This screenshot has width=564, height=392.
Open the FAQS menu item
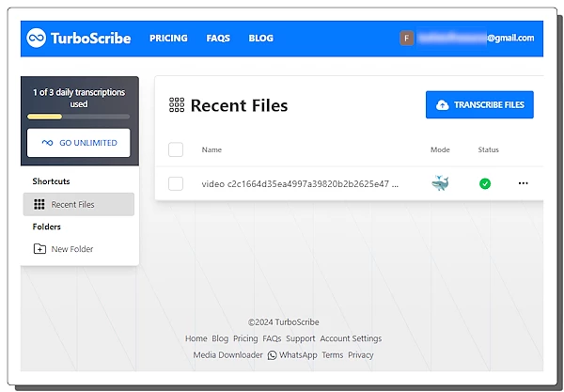coord(218,39)
